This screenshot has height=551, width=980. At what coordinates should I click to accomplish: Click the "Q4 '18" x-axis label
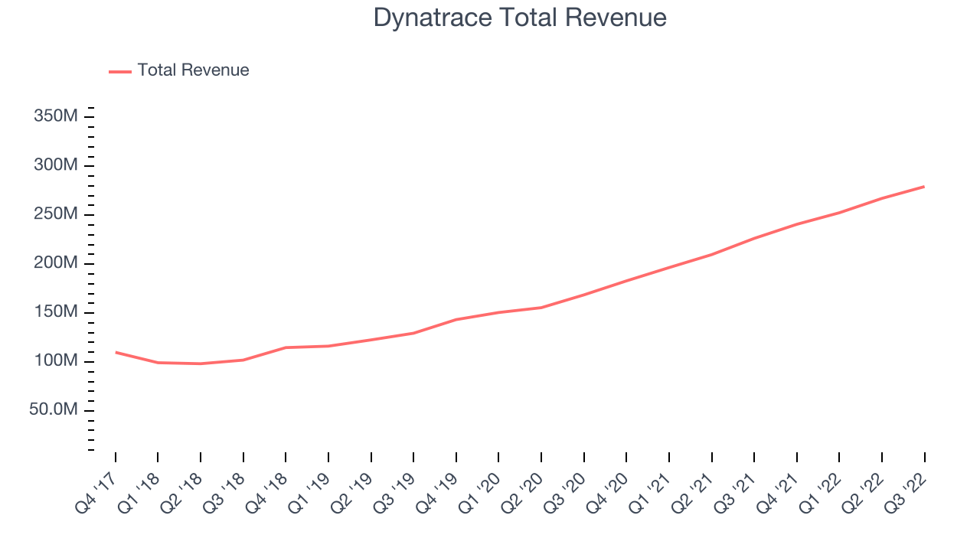point(266,492)
